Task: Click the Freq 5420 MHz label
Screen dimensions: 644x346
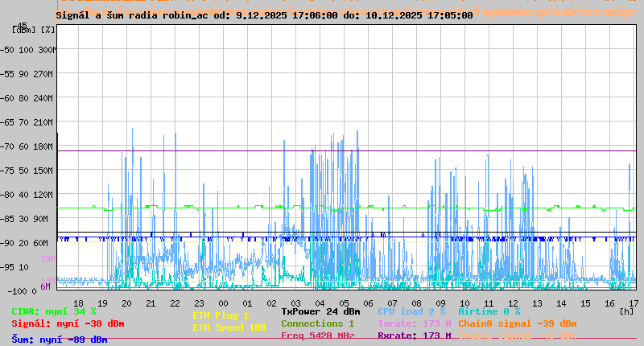Action: click(x=317, y=336)
